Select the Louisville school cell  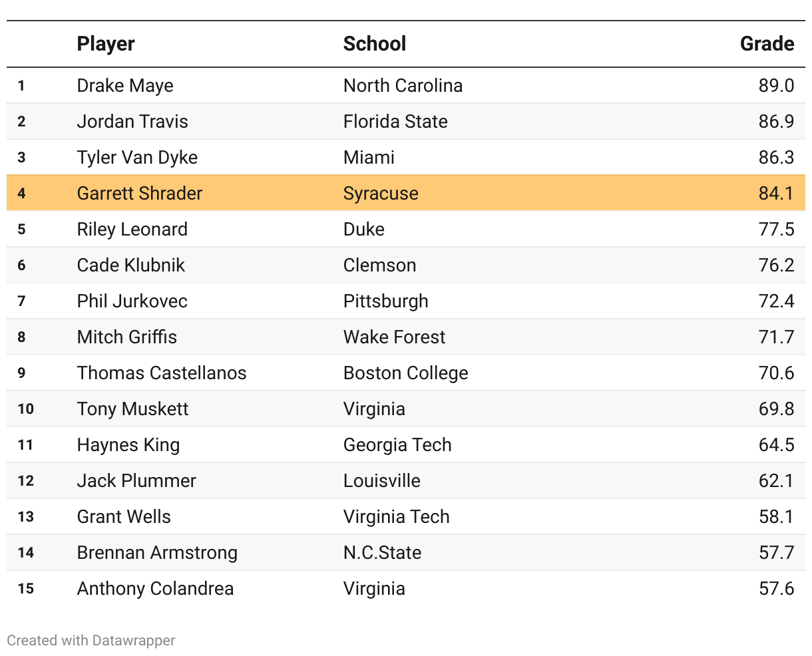[x=382, y=481]
